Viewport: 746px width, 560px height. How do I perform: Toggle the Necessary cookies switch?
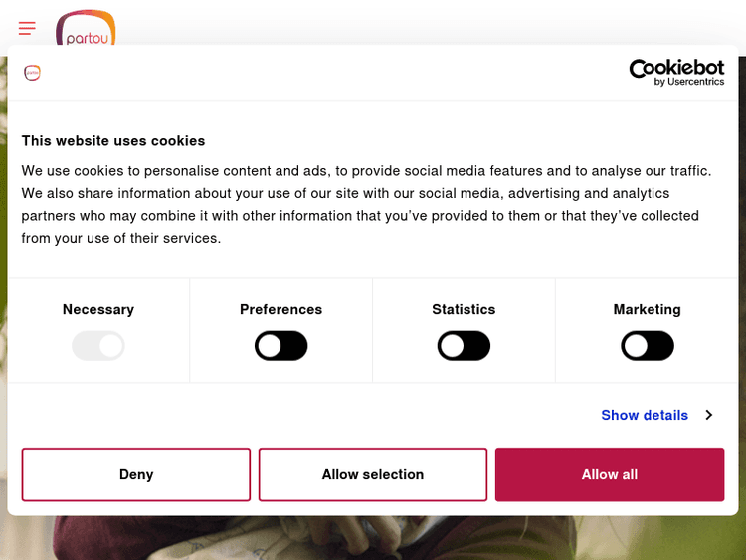pos(98,346)
